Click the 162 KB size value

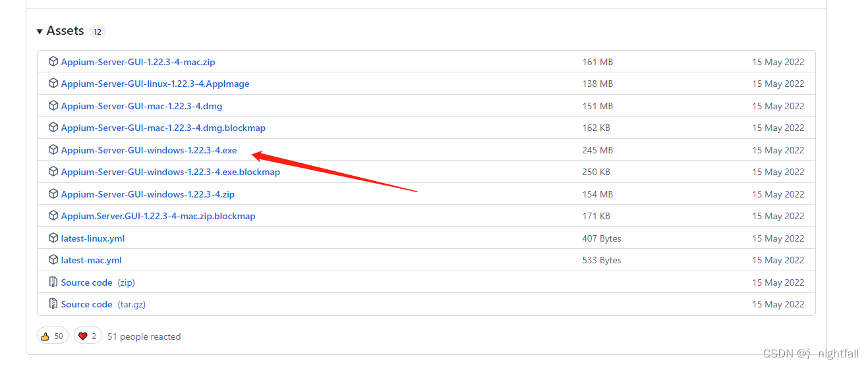pyautogui.click(x=596, y=128)
